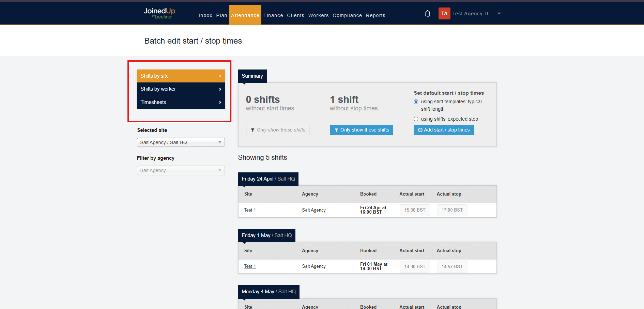This screenshot has height=309, width=644.
Task: Click the JoinedUp by beeline logo
Action: [159, 13]
